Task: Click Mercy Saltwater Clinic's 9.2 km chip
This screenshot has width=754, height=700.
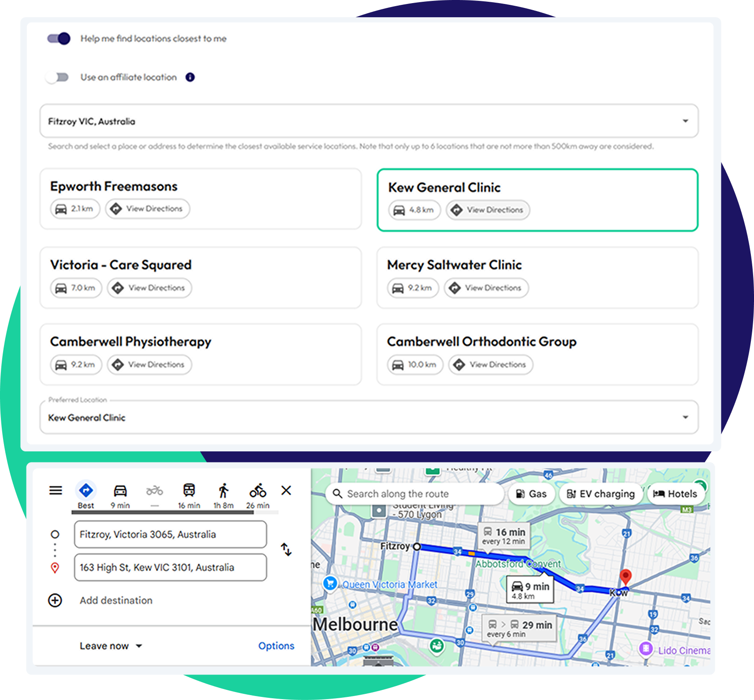Action: (413, 288)
